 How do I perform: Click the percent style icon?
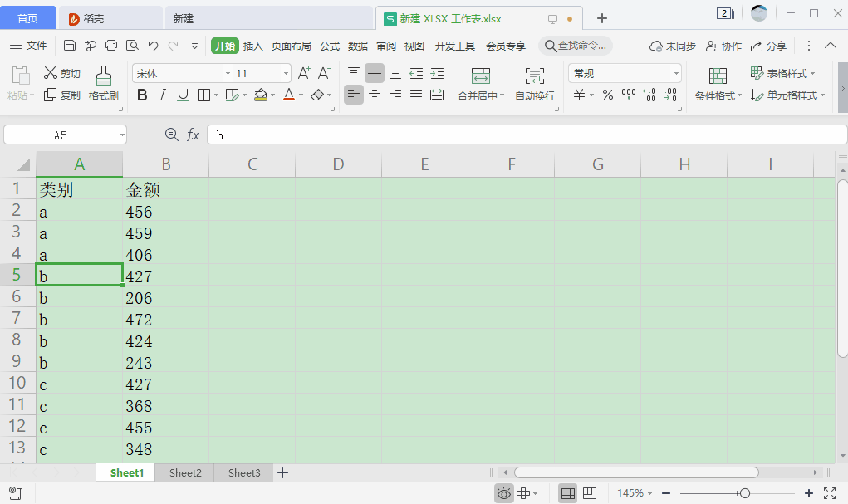pyautogui.click(x=608, y=95)
